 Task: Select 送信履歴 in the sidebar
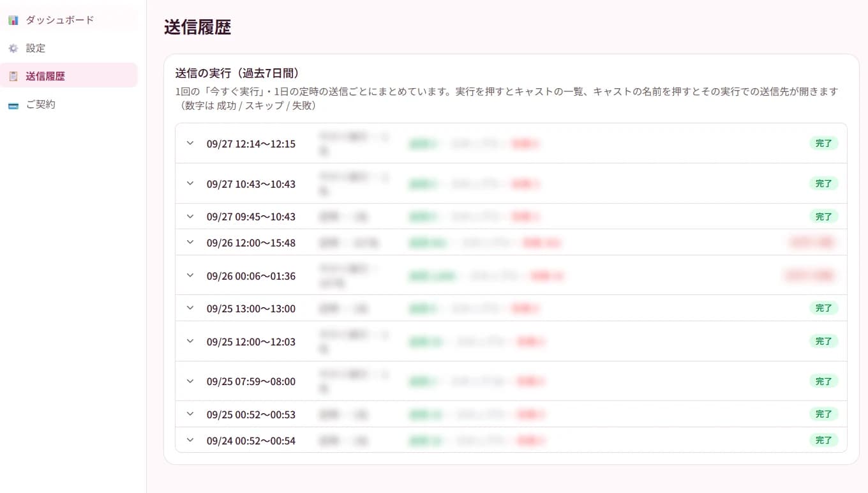[68, 76]
